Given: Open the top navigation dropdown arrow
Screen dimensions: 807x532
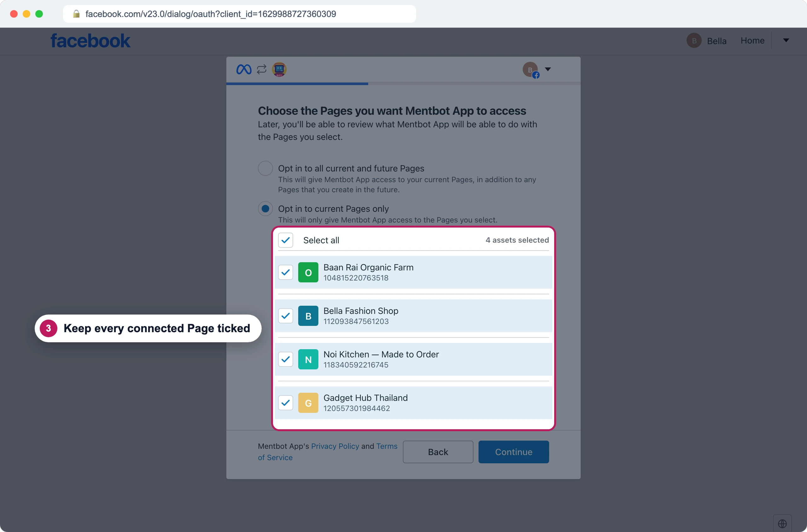Looking at the screenshot, I should point(786,40).
